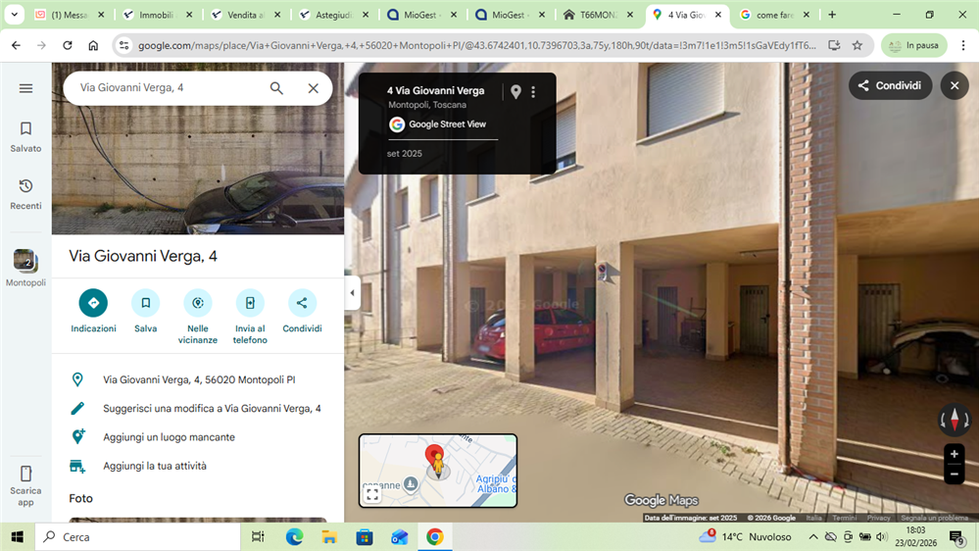980x551 pixels.
Task: Click Invia al telefono icon
Action: click(x=250, y=303)
